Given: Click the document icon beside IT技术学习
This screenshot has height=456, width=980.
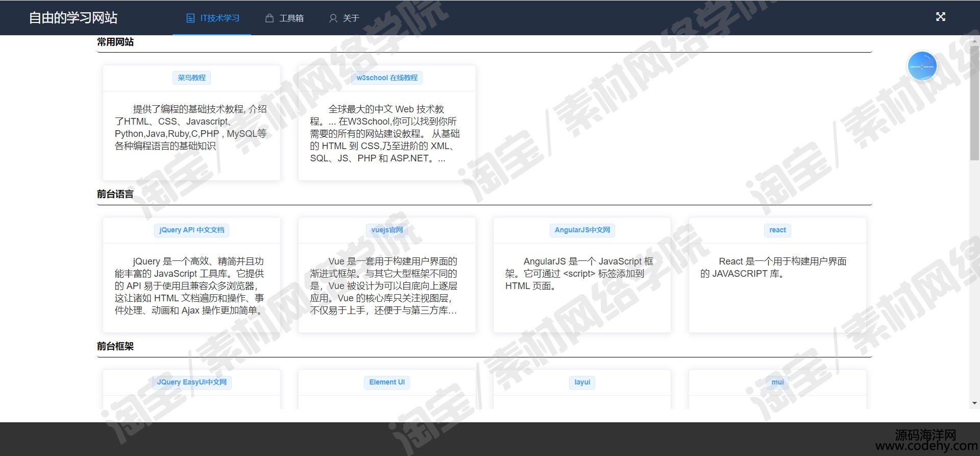Looking at the screenshot, I should [x=190, y=18].
